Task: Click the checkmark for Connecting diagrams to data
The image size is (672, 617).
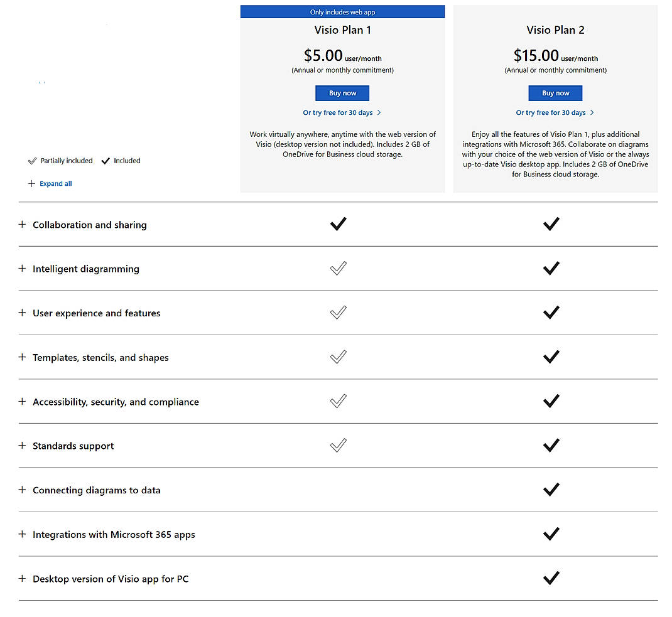Action: 551,490
